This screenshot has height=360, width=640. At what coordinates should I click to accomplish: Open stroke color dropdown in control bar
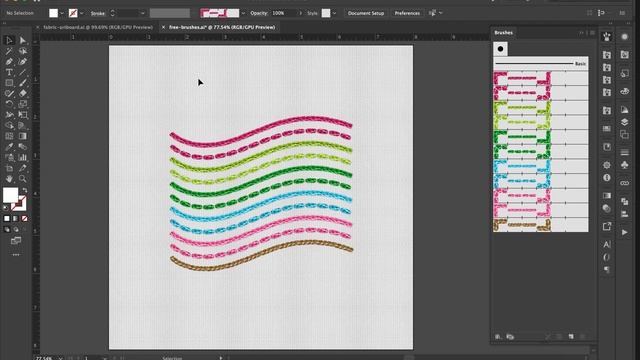pyautogui.click(x=82, y=13)
